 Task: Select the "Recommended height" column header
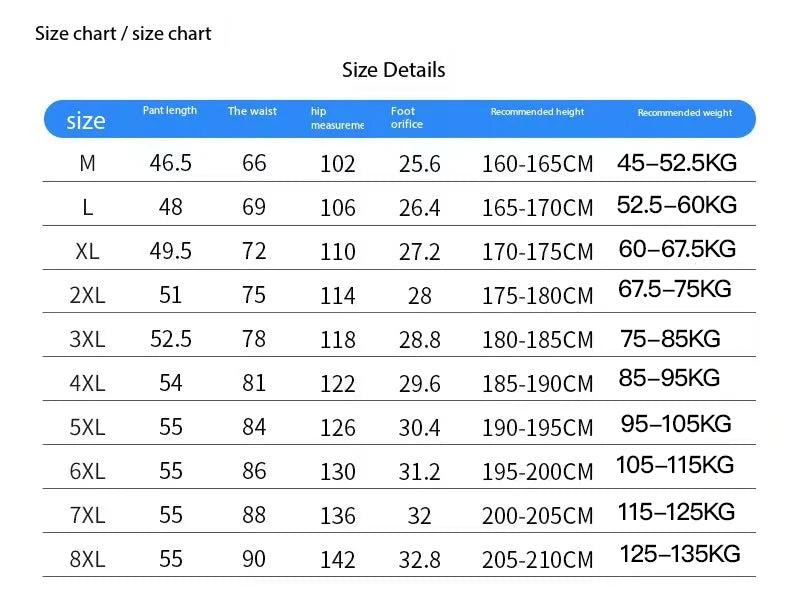click(537, 112)
